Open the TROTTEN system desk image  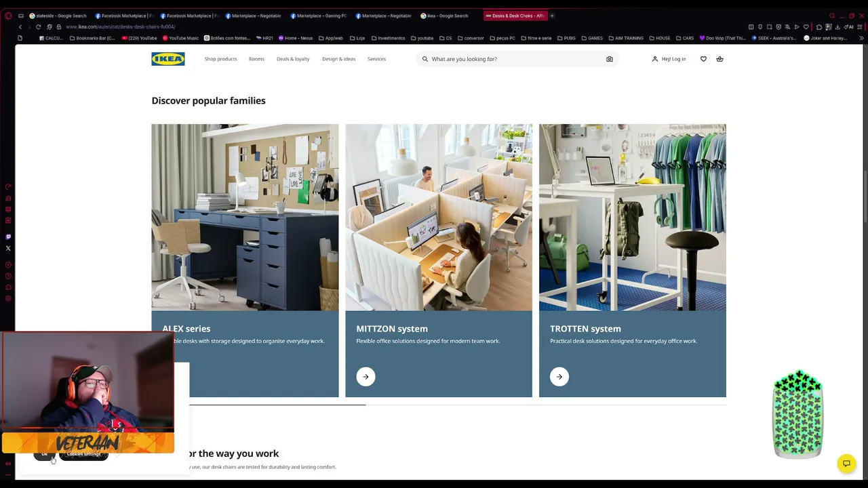click(x=633, y=217)
